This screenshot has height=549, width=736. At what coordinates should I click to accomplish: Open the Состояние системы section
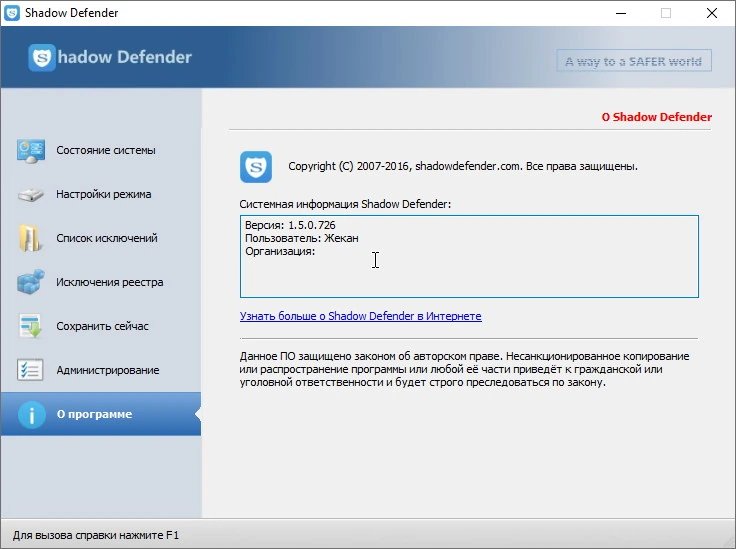click(101, 150)
